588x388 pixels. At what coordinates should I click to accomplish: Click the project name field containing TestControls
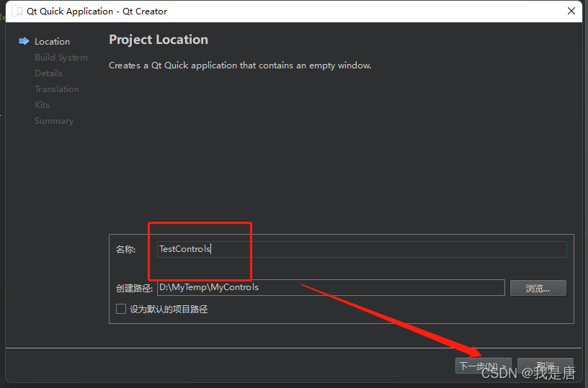[x=362, y=249]
